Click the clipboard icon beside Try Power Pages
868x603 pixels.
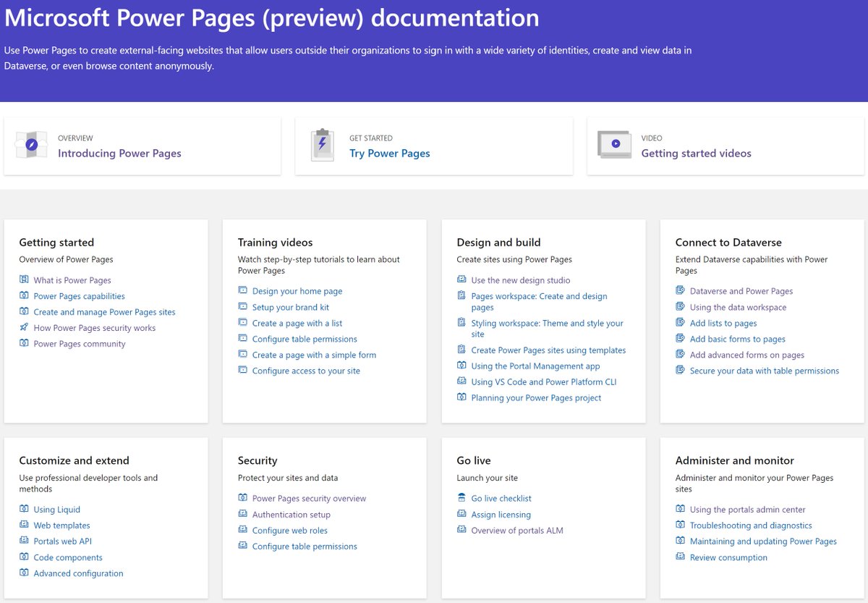tap(322, 145)
